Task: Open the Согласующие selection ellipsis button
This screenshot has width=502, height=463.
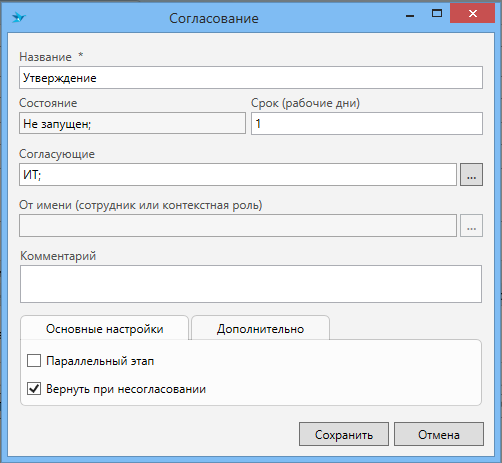Action: tap(471, 174)
